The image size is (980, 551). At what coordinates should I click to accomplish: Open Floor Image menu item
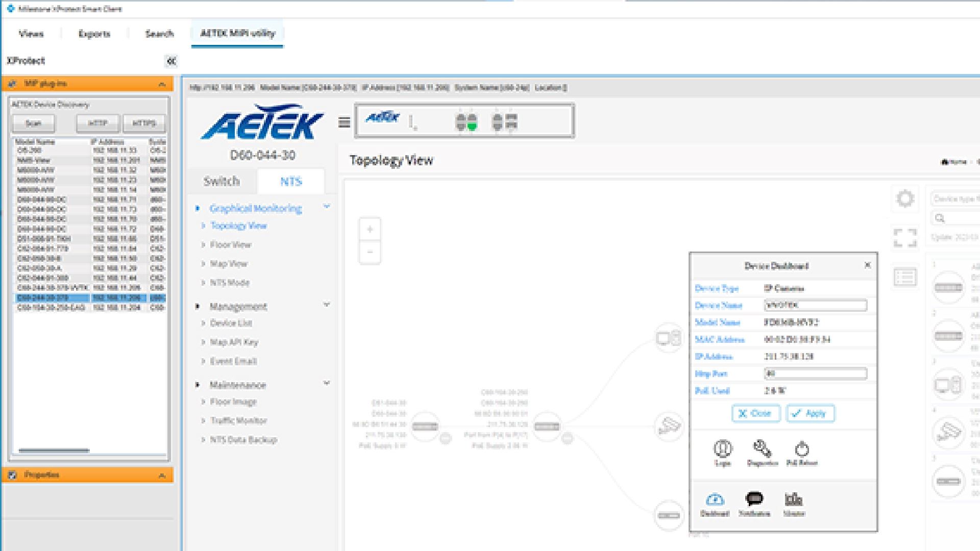[x=233, y=402]
